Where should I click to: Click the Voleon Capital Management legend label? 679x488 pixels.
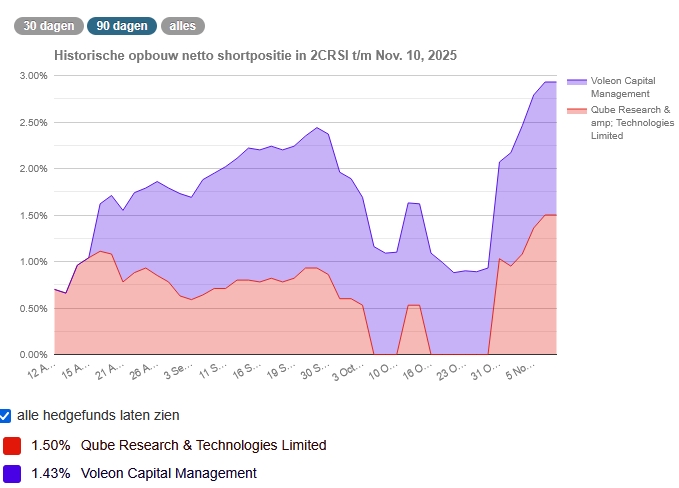coord(625,87)
